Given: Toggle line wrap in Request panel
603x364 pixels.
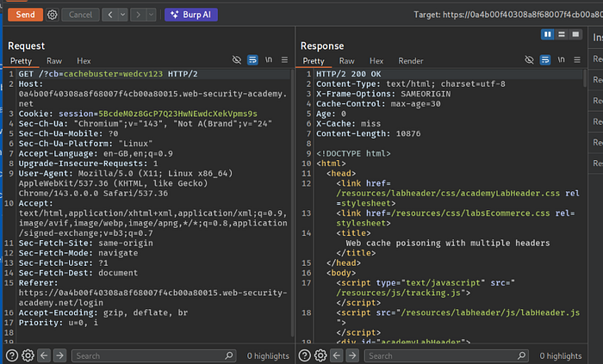Looking at the screenshot, I should 252,59.
